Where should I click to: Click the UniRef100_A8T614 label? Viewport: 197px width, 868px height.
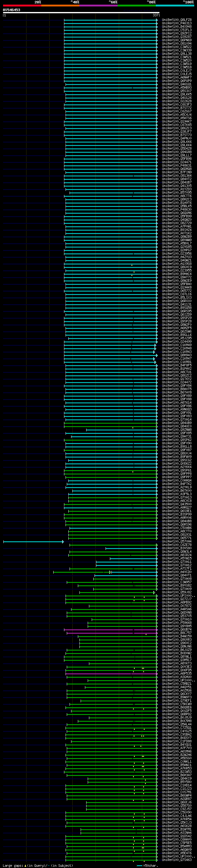point(177,403)
